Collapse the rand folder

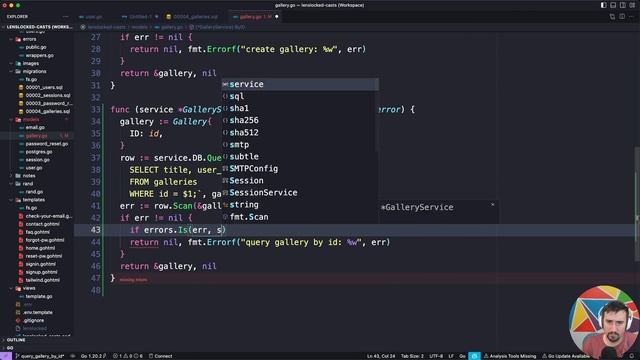pos(28,184)
